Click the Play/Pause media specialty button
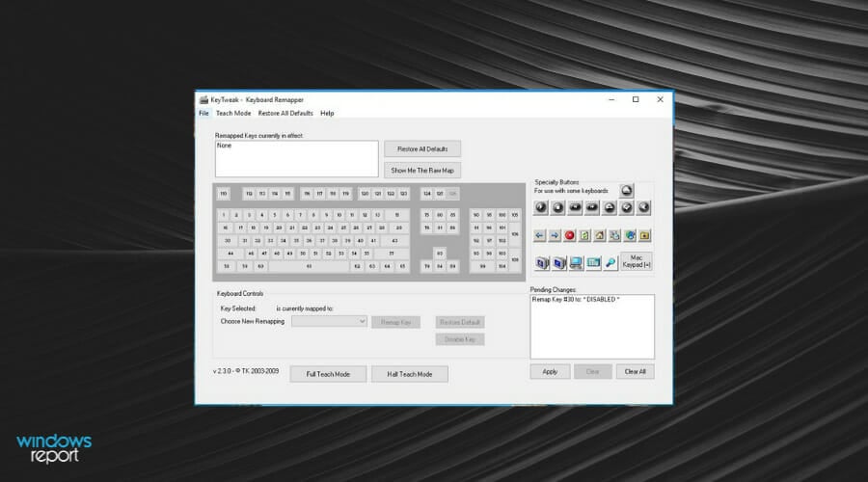The height and width of the screenshot is (482, 868). pyautogui.click(x=540, y=207)
